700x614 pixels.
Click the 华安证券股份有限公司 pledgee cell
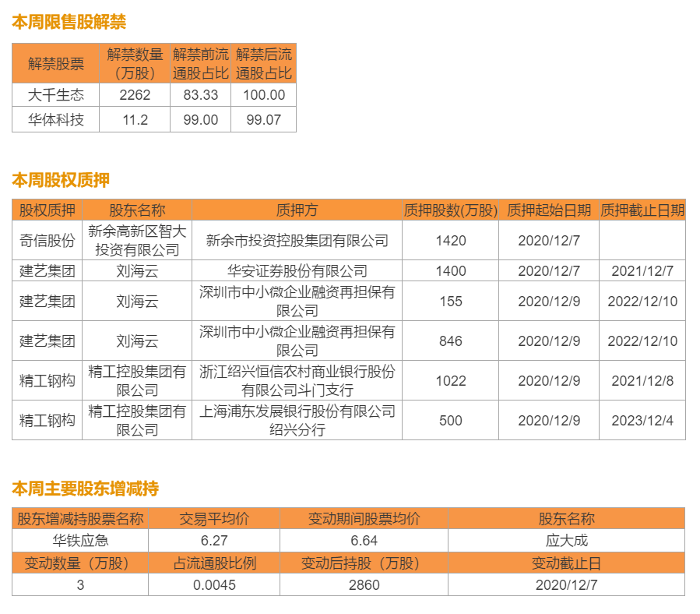point(297,271)
